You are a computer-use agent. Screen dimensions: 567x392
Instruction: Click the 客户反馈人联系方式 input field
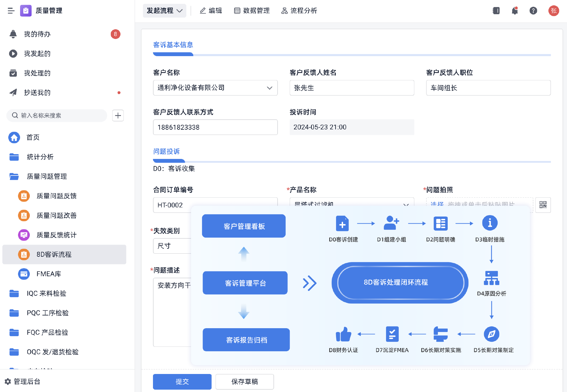[215, 127]
